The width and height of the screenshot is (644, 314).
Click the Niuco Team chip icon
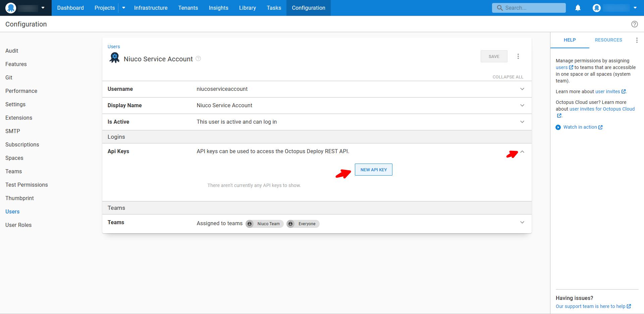pyautogui.click(x=250, y=224)
